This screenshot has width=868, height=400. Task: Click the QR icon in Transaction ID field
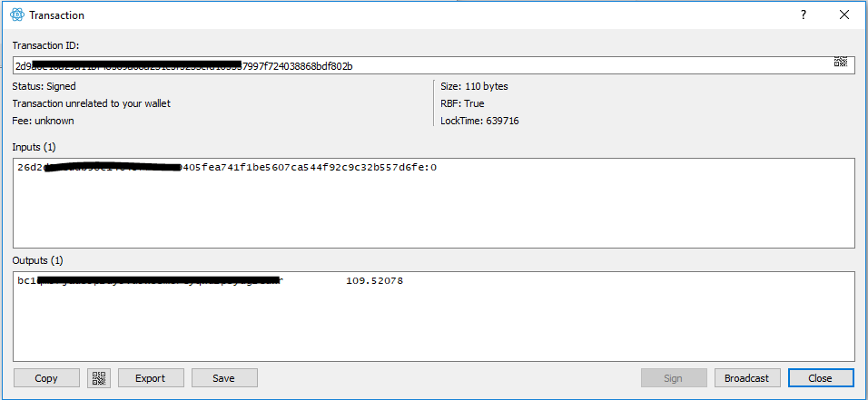tap(841, 62)
